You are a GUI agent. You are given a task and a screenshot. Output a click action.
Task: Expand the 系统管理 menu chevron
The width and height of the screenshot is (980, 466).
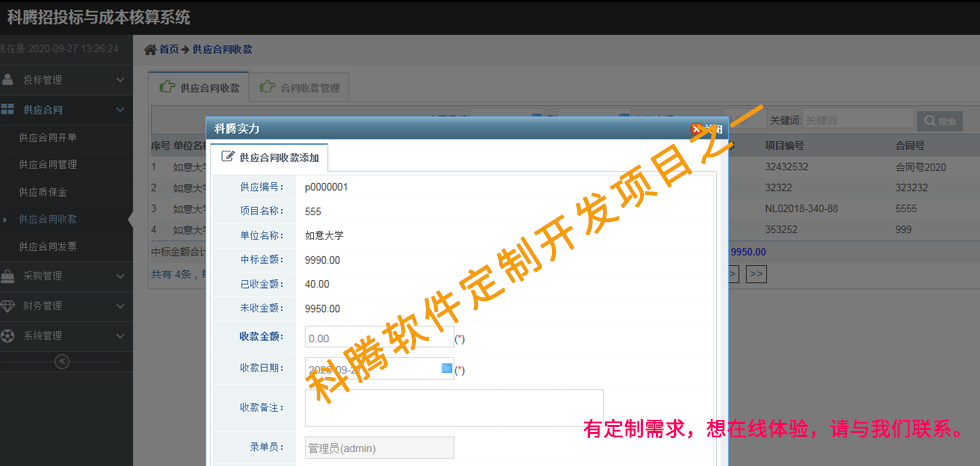[x=121, y=335]
